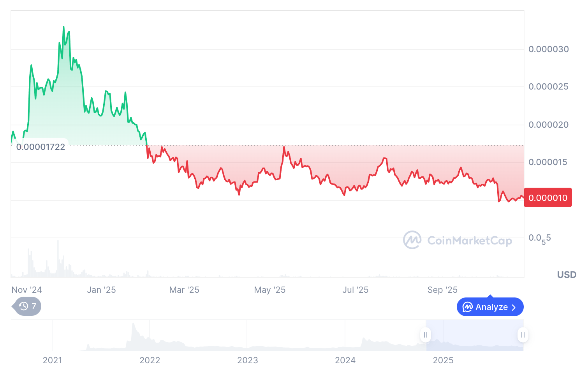Click the 0.00001722 opening price label
The image size is (588, 373).
(40, 147)
